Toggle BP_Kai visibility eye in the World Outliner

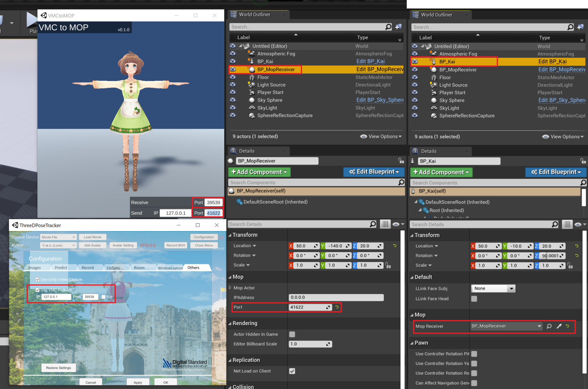pyautogui.click(x=415, y=61)
